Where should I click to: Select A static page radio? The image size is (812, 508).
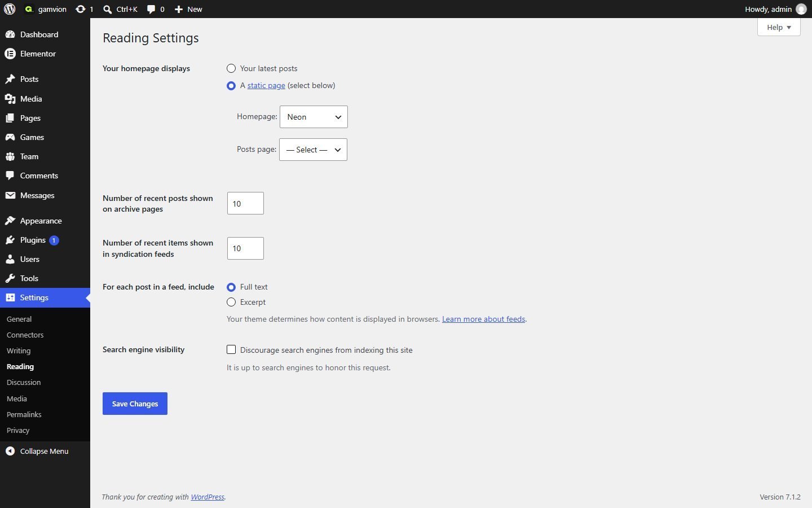(231, 86)
